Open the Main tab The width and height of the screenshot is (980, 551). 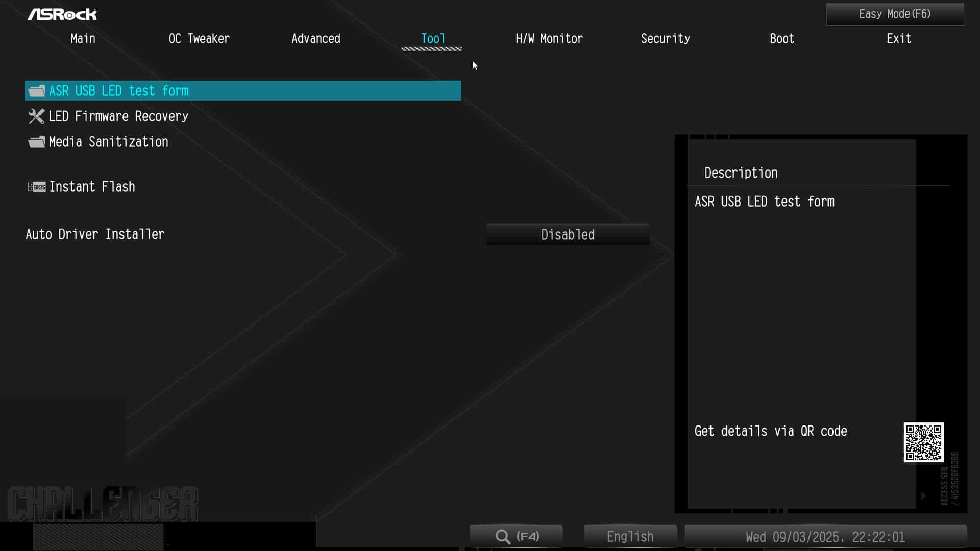83,39
